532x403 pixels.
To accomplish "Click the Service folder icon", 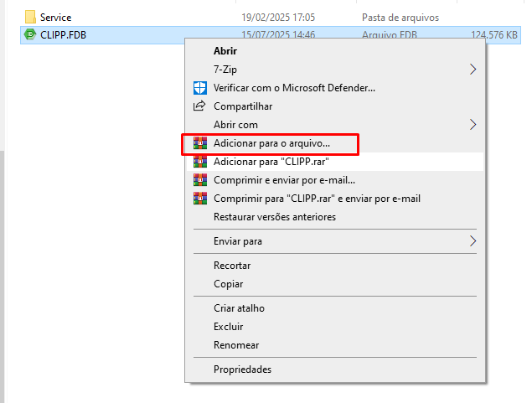I will pos(30,17).
